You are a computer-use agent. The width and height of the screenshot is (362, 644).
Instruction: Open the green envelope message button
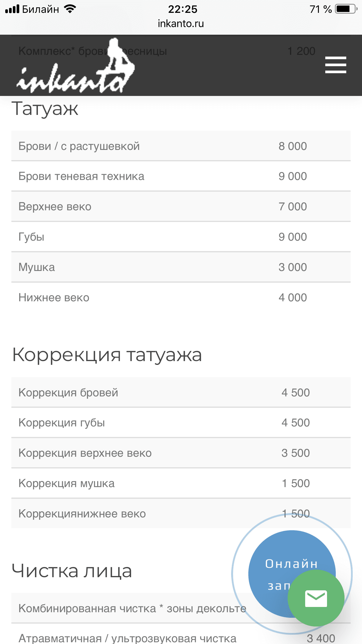coord(316,598)
